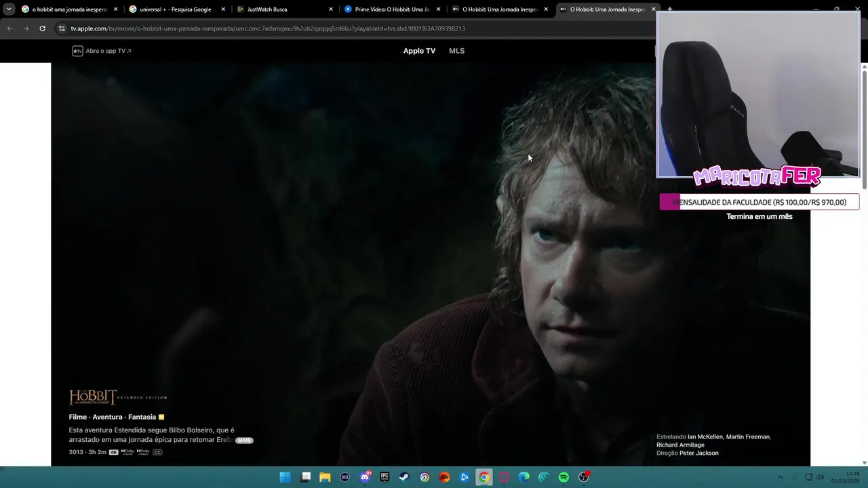The image size is (868, 488).
Task: Click the CC closed captions badge
Action: [x=157, y=452]
